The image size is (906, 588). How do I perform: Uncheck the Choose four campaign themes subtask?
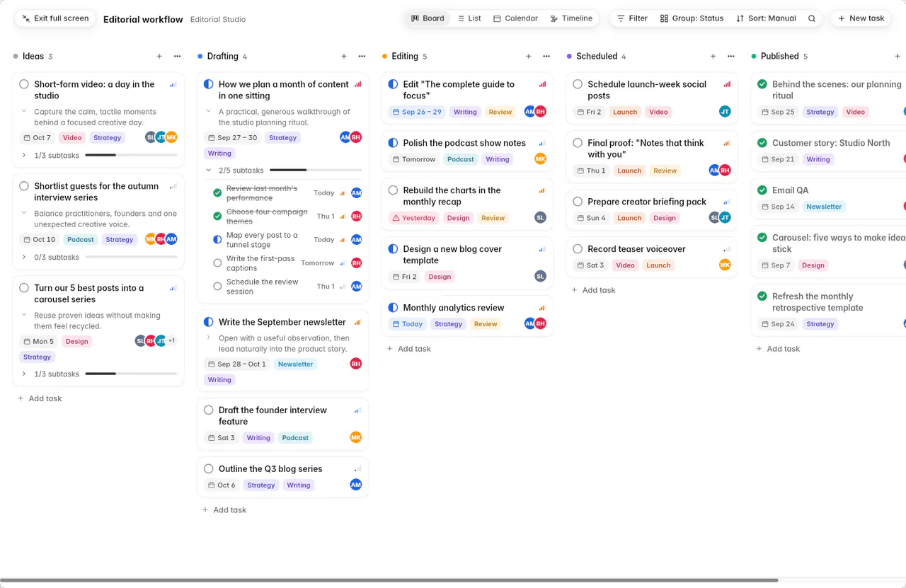click(x=217, y=216)
